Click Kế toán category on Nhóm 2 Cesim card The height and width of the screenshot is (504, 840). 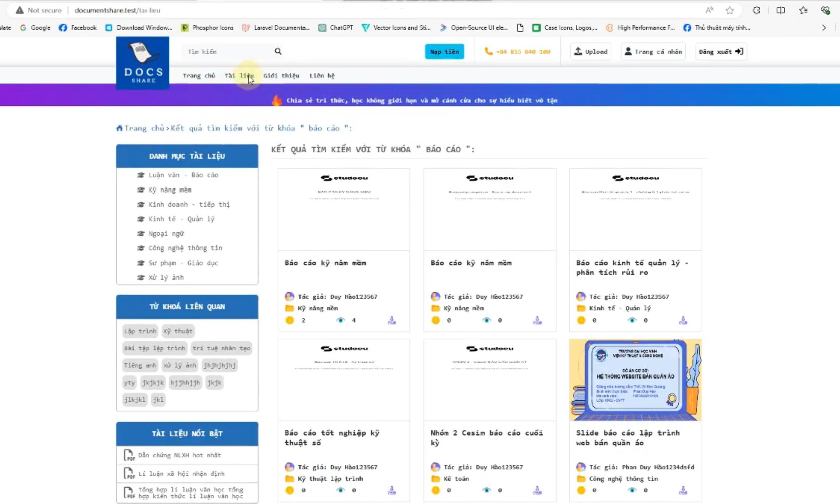click(x=456, y=479)
